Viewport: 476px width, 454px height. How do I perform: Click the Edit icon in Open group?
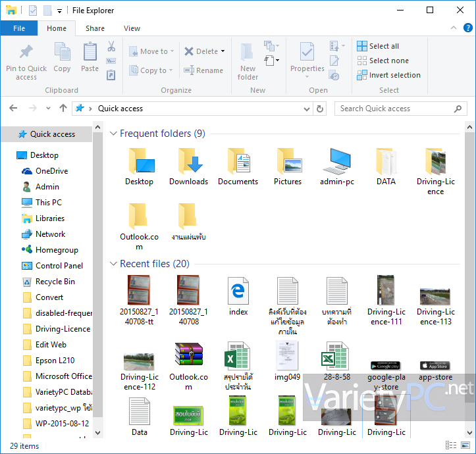[334, 61]
